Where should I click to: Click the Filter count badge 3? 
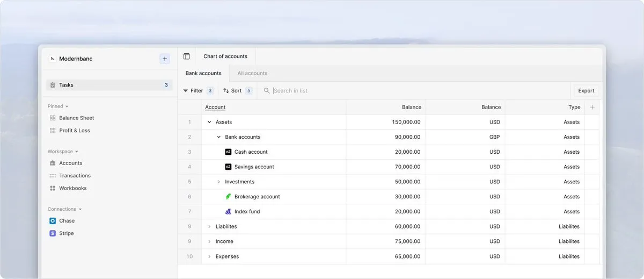point(210,91)
